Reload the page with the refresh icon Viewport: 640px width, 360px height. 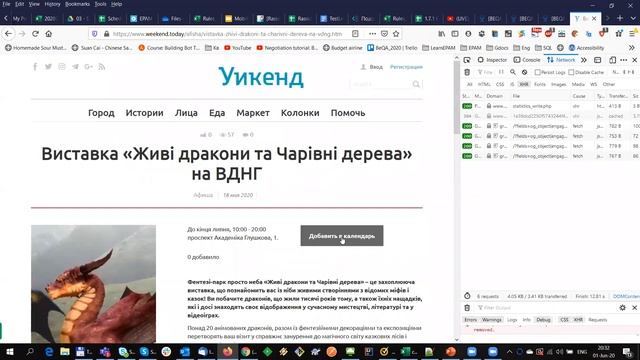point(36,34)
